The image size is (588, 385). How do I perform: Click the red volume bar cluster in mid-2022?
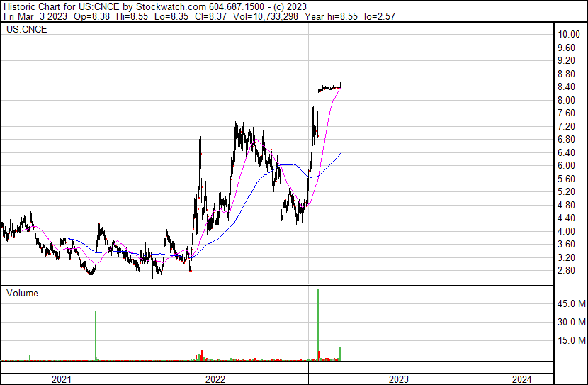click(x=202, y=355)
